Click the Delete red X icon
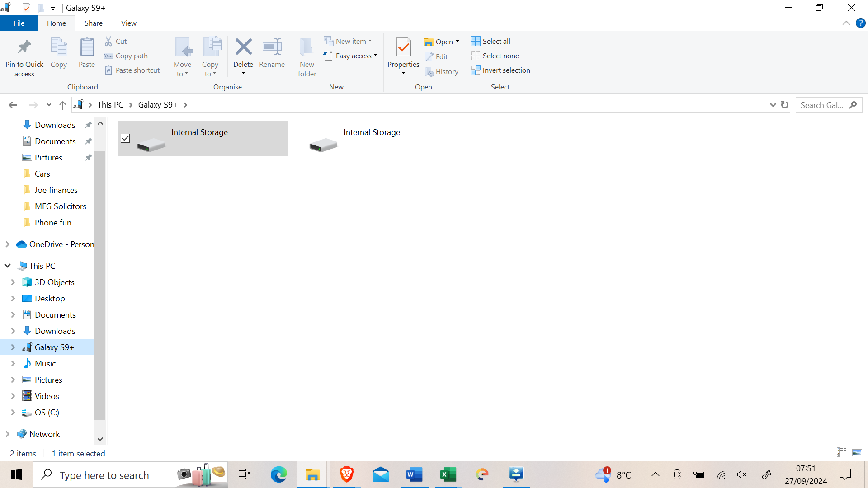 (243, 47)
